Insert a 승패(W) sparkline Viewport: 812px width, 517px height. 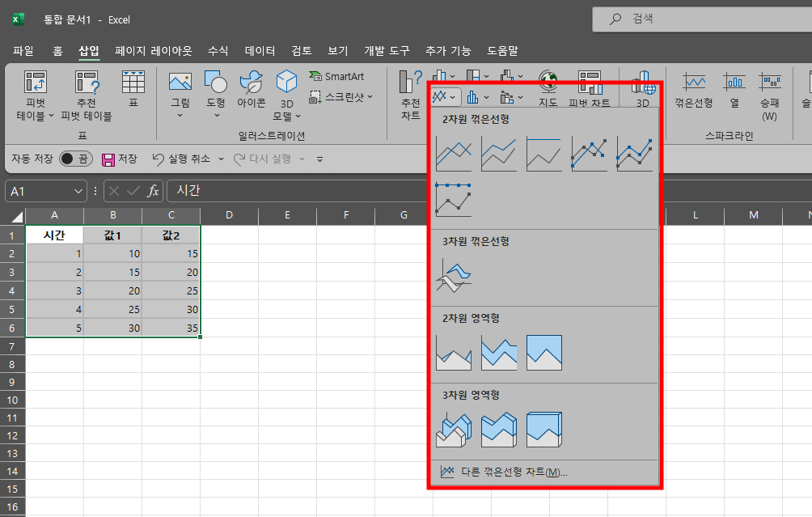point(769,95)
